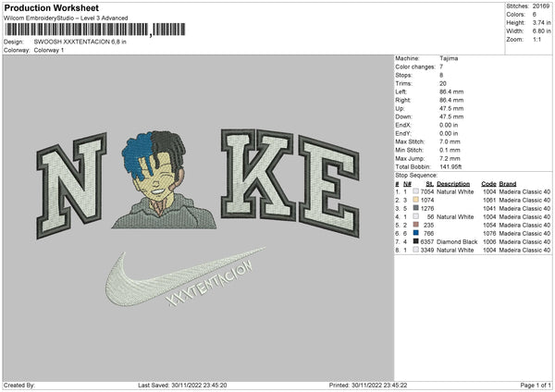Select the EndY value 0.00 in
The height and width of the screenshot is (392, 555).
click(x=449, y=133)
